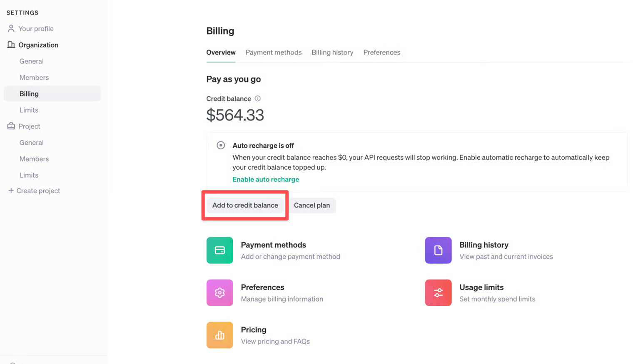633x364 pixels.
Task: Go to Organization Members settings
Action: (34, 77)
